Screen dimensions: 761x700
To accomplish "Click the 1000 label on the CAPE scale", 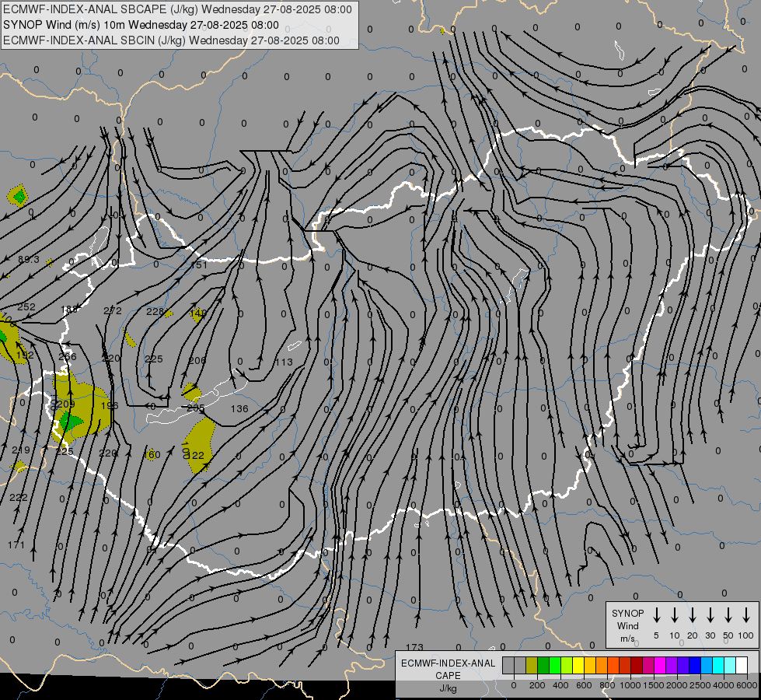I will pyautogui.click(x=630, y=685).
